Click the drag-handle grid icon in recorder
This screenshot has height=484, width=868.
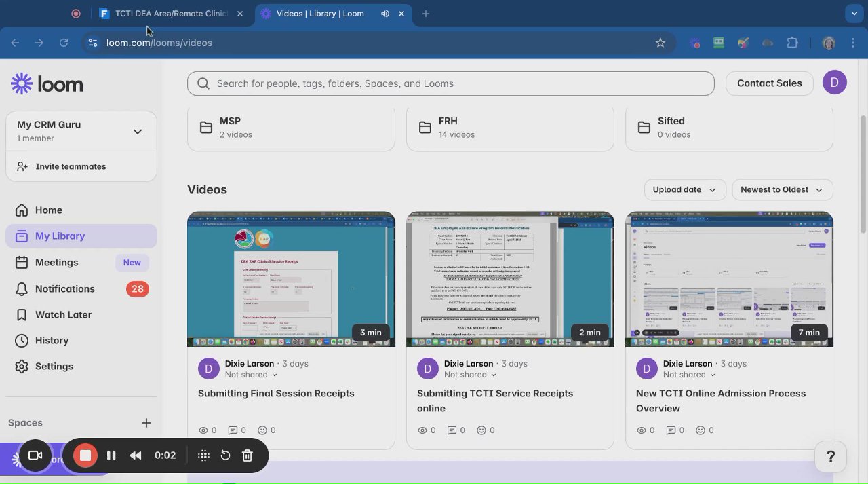[x=203, y=455]
